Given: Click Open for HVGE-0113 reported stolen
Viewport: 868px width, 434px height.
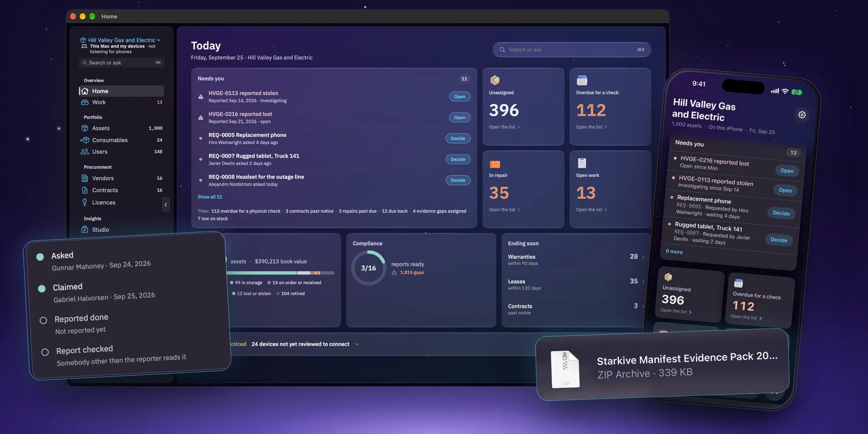Looking at the screenshot, I should [460, 96].
